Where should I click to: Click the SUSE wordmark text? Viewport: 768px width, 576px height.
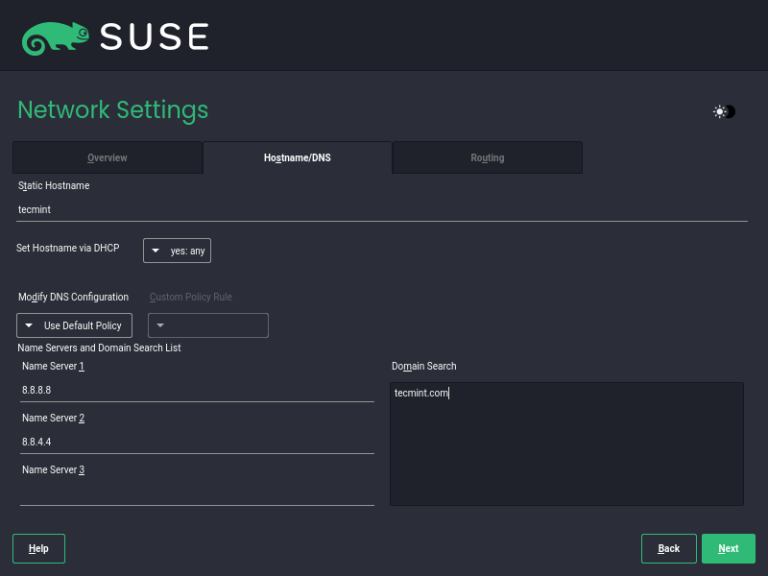click(x=155, y=38)
